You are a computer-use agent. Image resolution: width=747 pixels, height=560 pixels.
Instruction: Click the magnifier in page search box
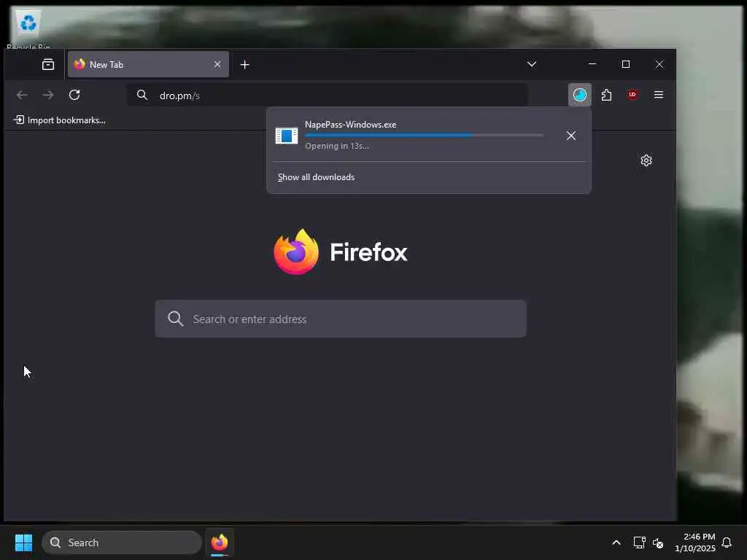[x=175, y=319]
